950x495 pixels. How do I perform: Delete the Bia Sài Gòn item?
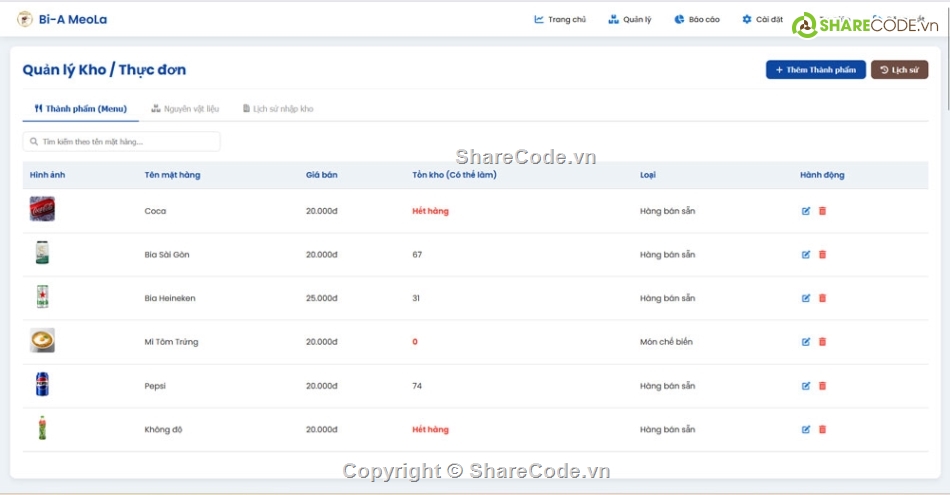[x=822, y=255]
